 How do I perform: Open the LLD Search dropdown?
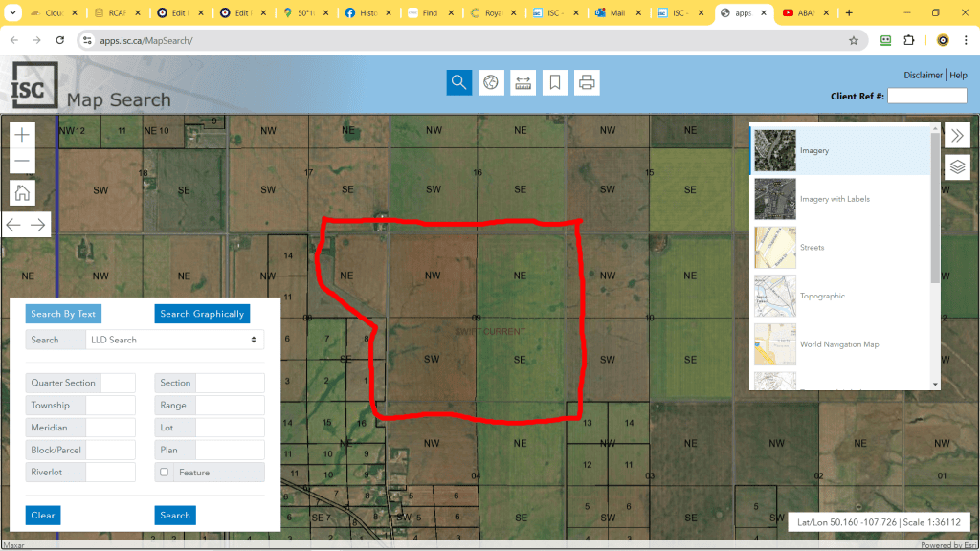(x=173, y=340)
